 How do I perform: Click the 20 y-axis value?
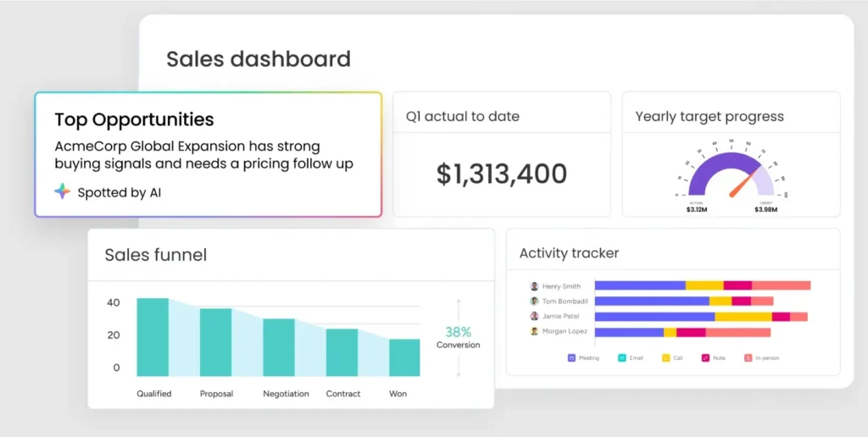click(113, 335)
